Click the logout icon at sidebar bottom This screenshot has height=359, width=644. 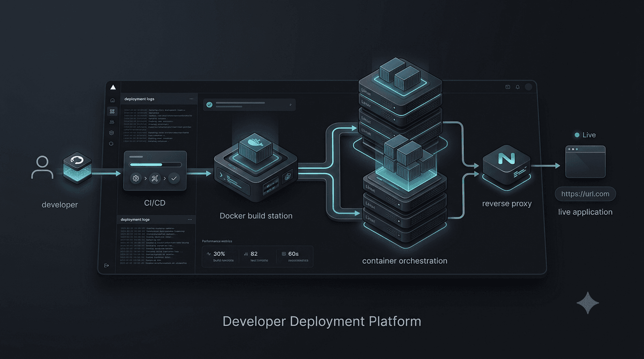click(x=106, y=266)
